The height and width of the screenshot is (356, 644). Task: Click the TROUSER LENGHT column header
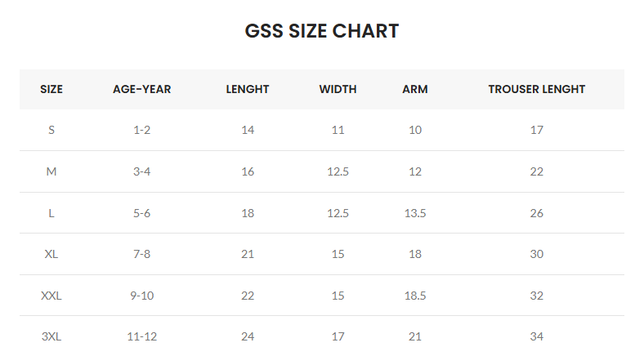537,90
